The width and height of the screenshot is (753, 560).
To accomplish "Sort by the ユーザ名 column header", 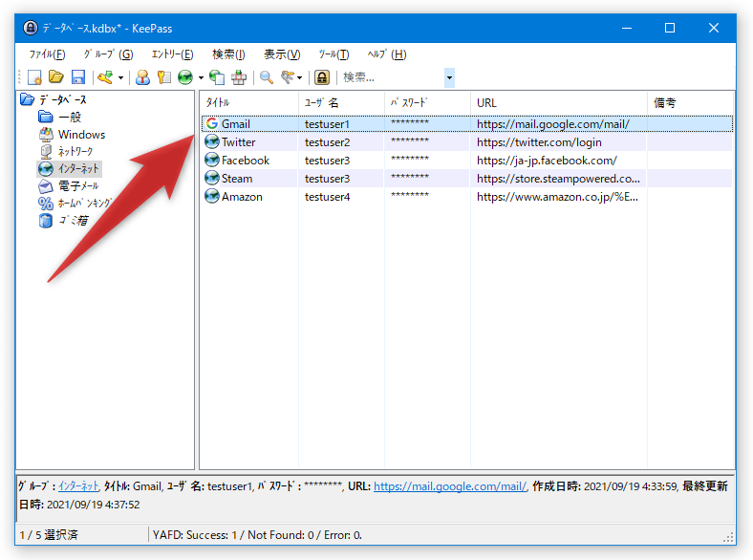I will coord(341,103).
